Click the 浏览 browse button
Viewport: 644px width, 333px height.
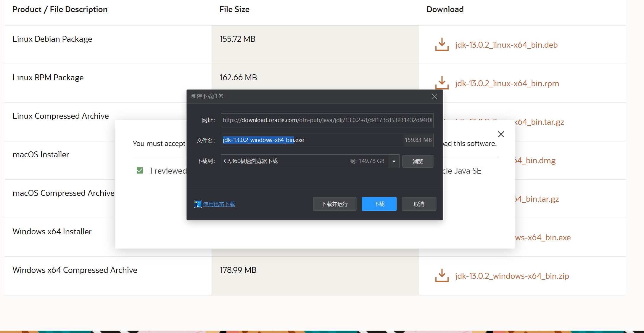[418, 161]
